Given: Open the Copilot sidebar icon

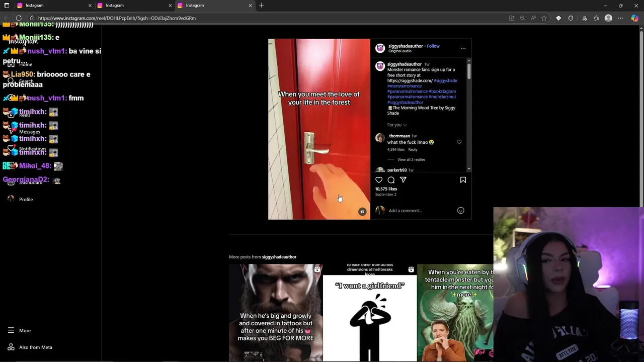Looking at the screenshot, I should pyautogui.click(x=634, y=18).
